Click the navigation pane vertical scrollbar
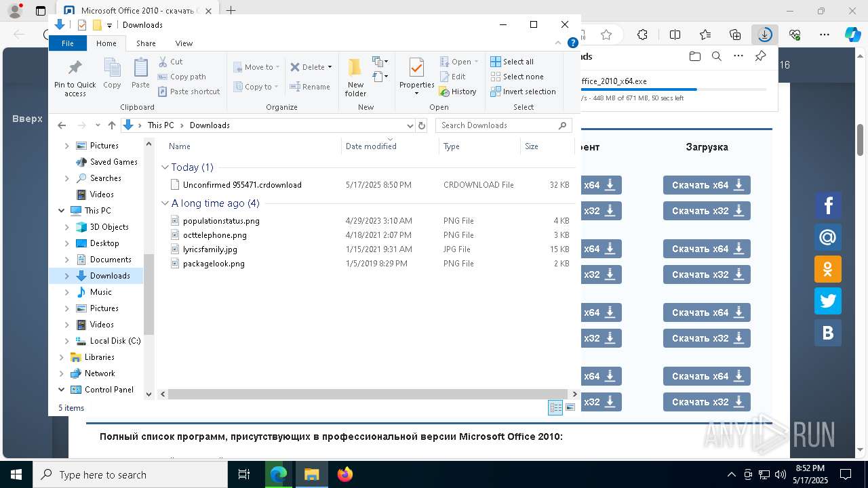Image resolution: width=868 pixels, height=488 pixels. (x=149, y=295)
